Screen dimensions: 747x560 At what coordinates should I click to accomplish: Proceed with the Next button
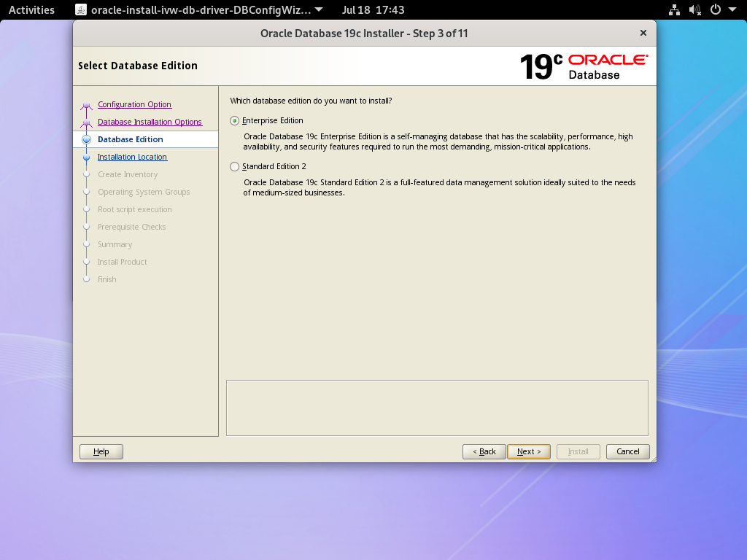click(529, 451)
